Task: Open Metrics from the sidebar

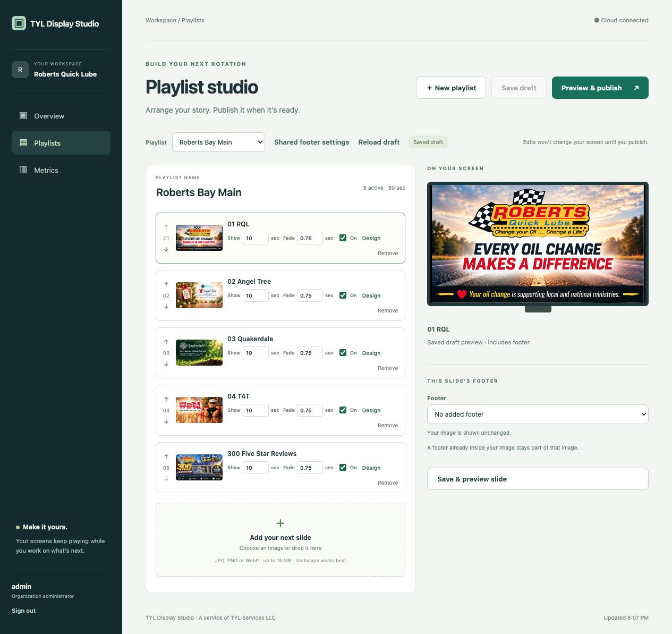Action: [61, 170]
